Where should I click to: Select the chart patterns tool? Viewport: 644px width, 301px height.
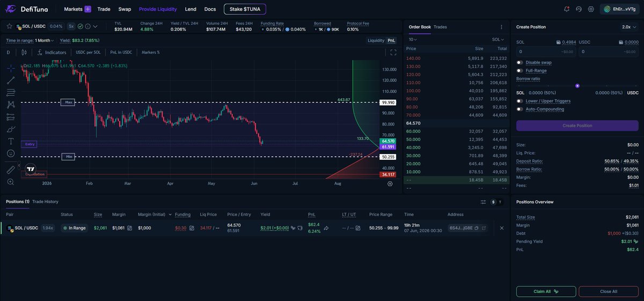pos(11,105)
